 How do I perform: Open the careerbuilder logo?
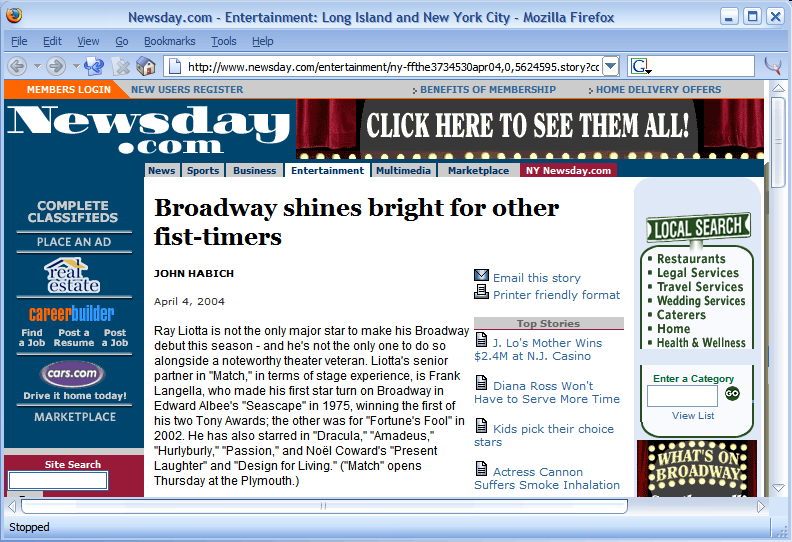[x=72, y=314]
